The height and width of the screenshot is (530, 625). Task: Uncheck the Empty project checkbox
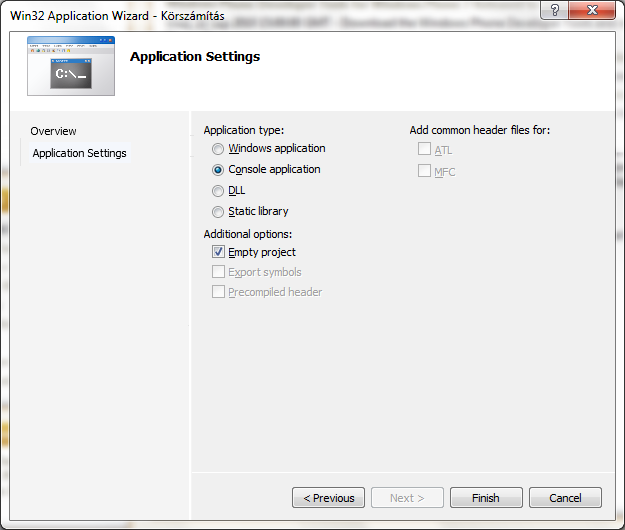[x=218, y=252]
